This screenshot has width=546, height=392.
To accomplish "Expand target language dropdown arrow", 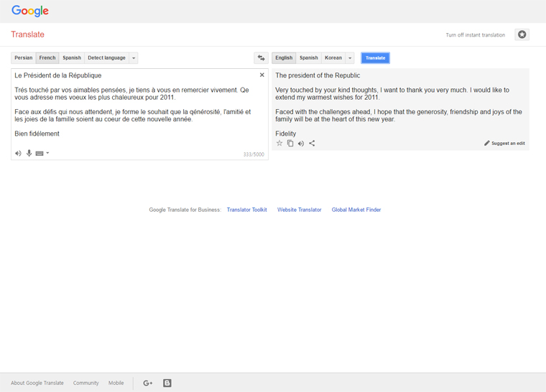I will pyautogui.click(x=350, y=58).
